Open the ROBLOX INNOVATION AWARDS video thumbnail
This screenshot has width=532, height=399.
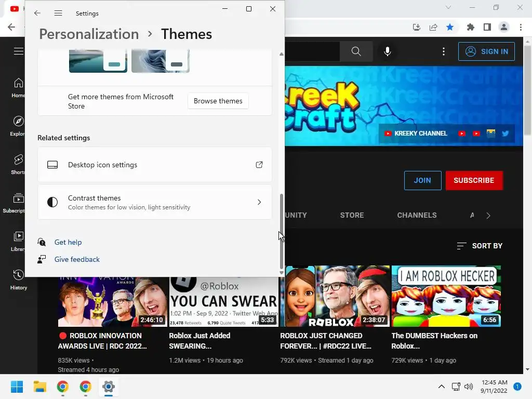pos(112,302)
